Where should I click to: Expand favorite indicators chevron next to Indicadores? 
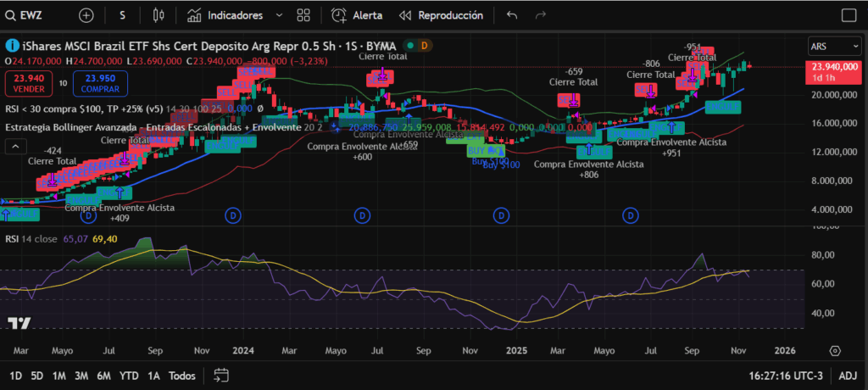pos(280,15)
